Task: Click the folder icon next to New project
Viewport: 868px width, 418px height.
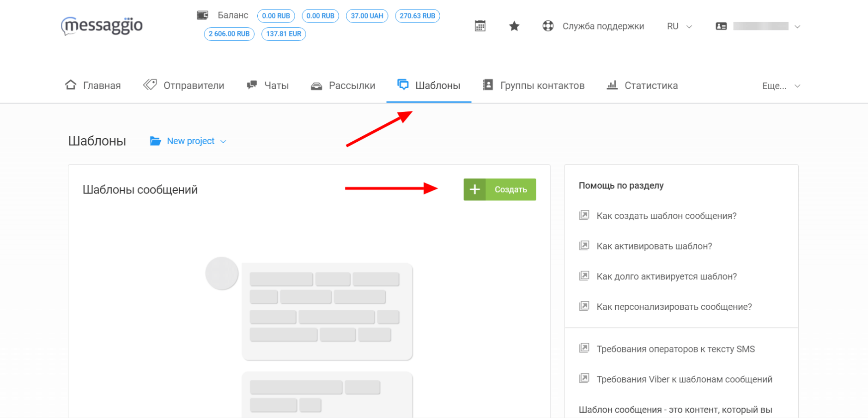Action: pyautogui.click(x=155, y=141)
